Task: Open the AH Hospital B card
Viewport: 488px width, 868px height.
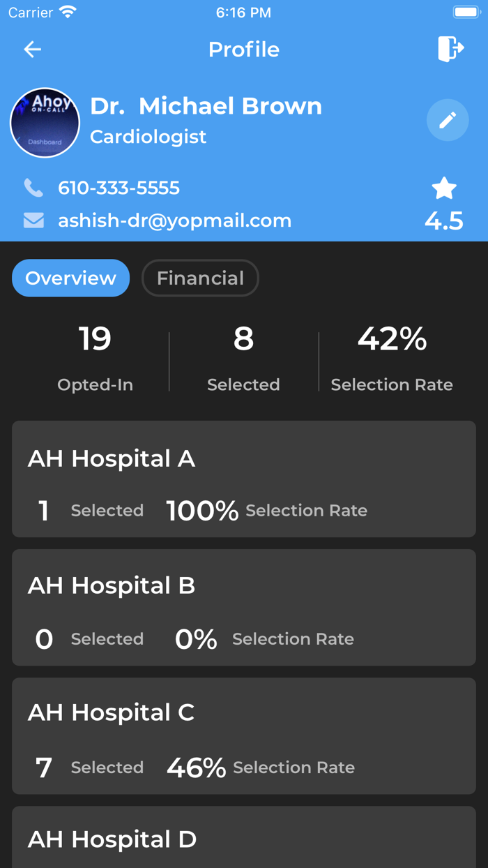Action: coord(244,607)
